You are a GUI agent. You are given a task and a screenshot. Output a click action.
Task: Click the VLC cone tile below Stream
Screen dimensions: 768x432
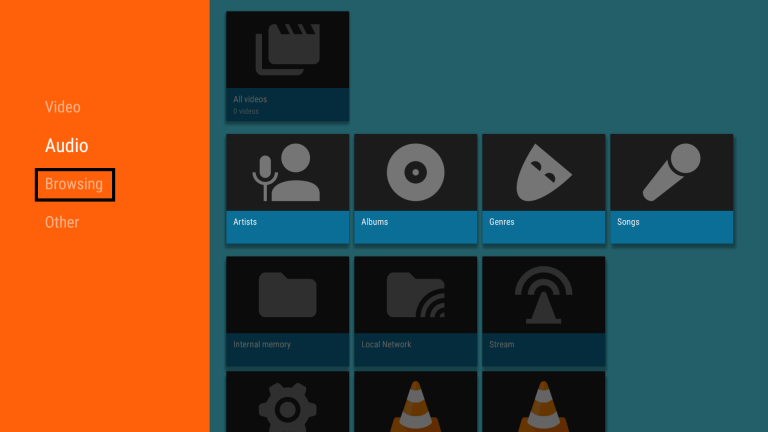pyautogui.click(x=544, y=405)
